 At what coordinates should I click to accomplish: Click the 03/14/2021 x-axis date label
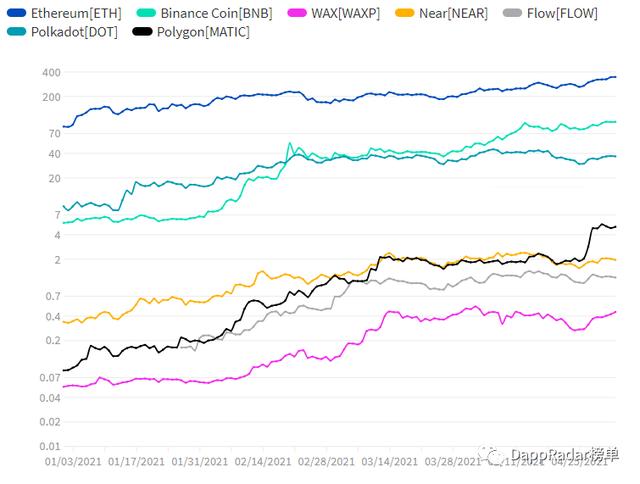(389, 462)
